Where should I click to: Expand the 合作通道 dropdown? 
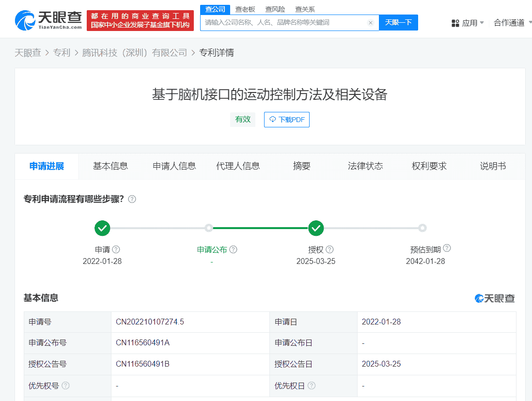click(x=512, y=23)
